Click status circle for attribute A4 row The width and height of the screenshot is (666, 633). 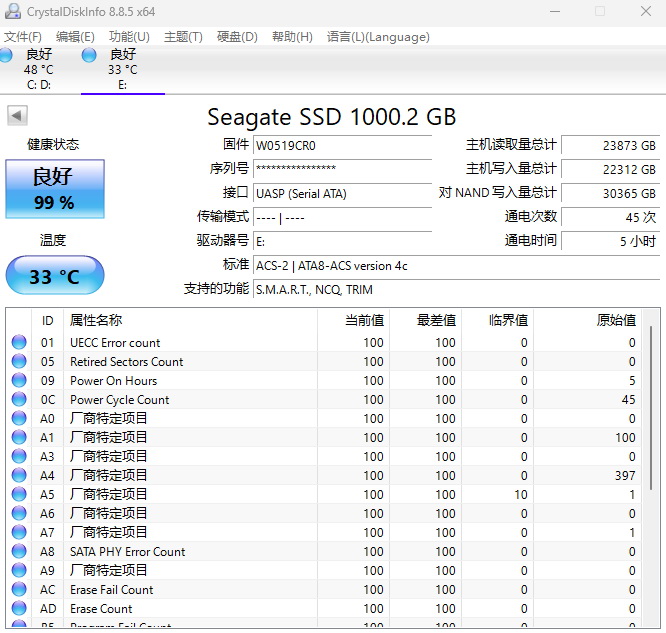coord(19,475)
